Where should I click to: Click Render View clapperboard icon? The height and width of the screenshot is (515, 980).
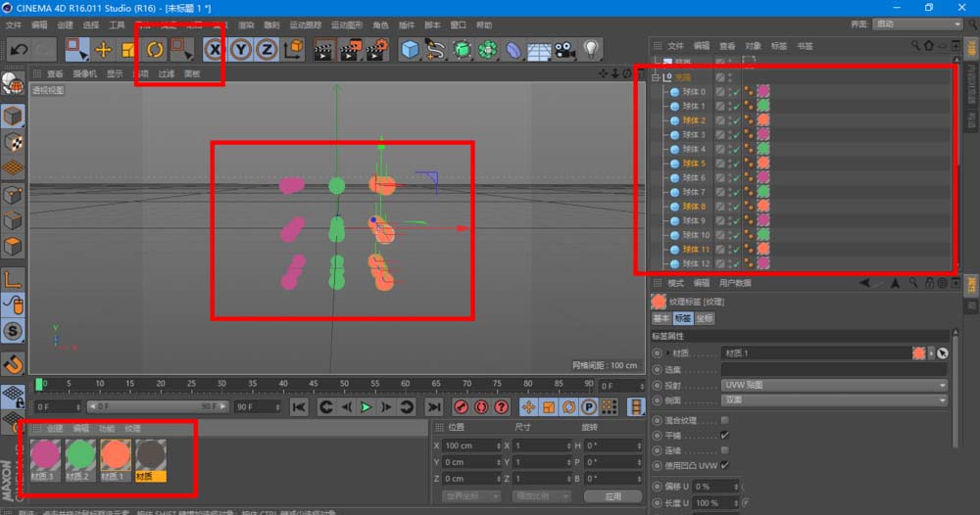click(323, 50)
